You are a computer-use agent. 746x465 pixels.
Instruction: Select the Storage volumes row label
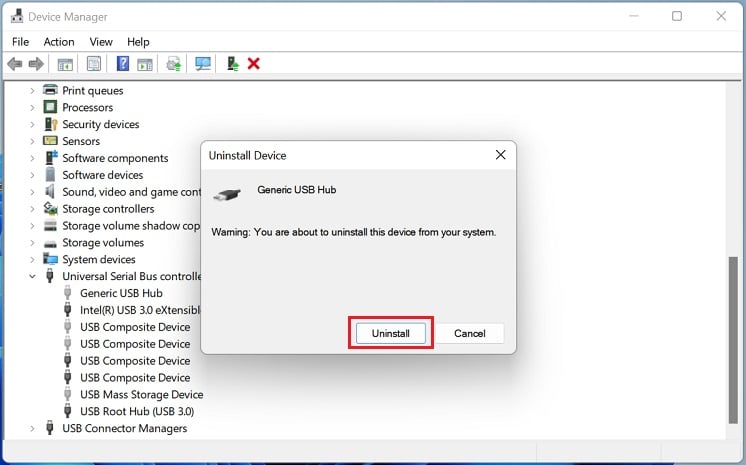click(x=103, y=242)
